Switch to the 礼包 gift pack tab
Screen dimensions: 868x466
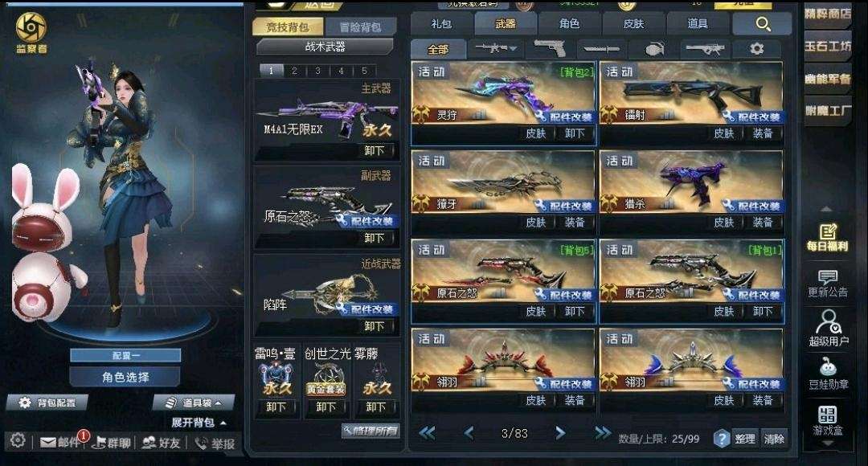(x=441, y=24)
